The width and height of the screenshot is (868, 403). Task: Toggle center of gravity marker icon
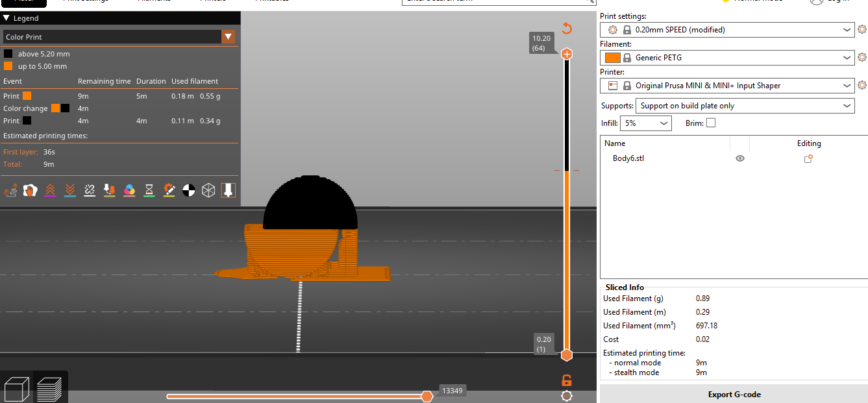[188, 190]
